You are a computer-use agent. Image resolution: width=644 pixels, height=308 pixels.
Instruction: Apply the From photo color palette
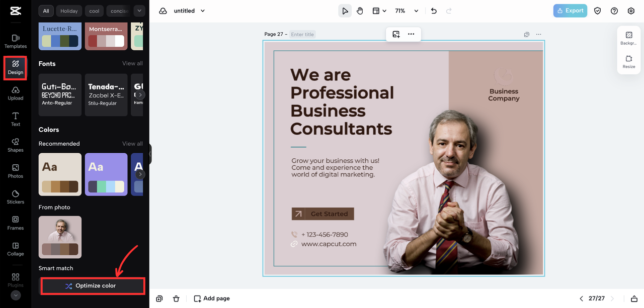[60, 237]
